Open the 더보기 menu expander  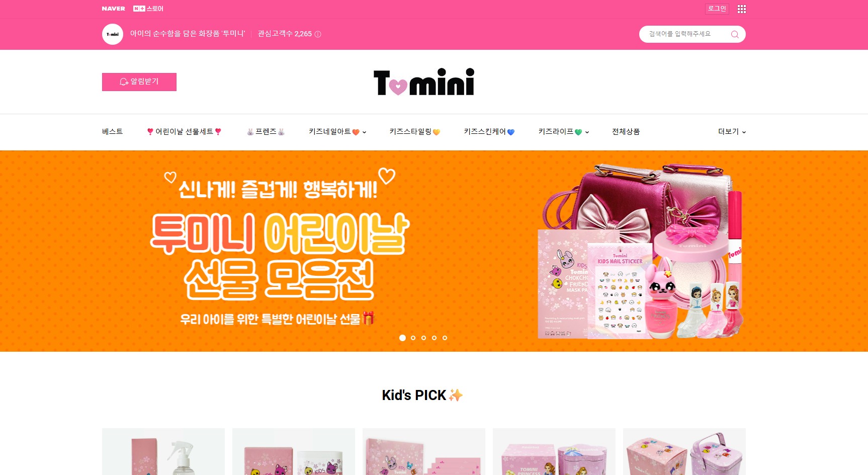732,132
